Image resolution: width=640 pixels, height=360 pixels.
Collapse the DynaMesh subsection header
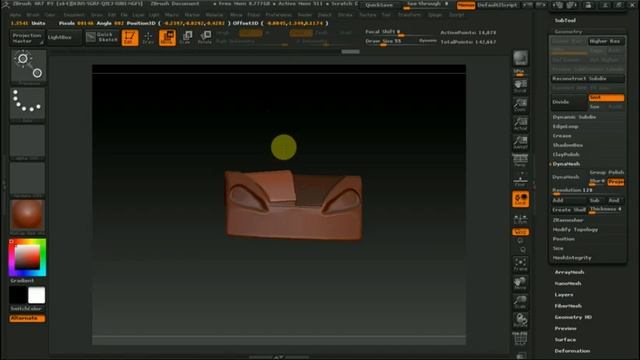pos(566,164)
